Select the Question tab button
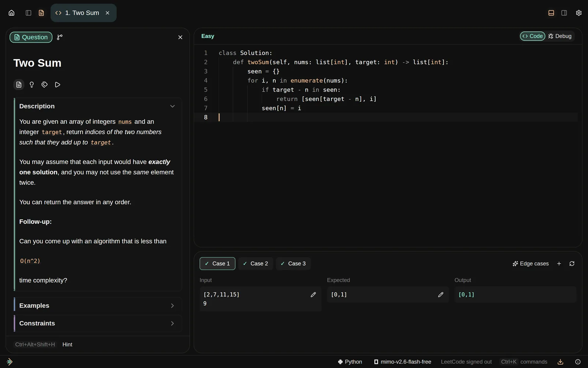 pos(31,37)
